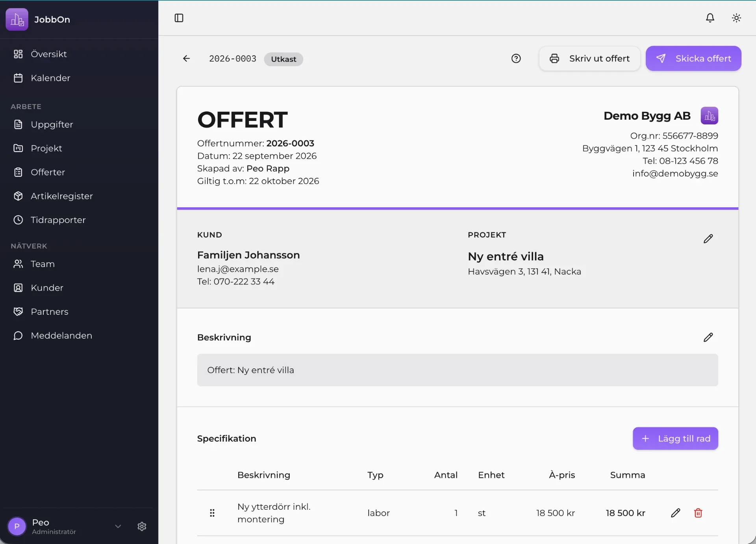Open notifications bell
Viewport: 756px width, 544px height.
tap(710, 18)
